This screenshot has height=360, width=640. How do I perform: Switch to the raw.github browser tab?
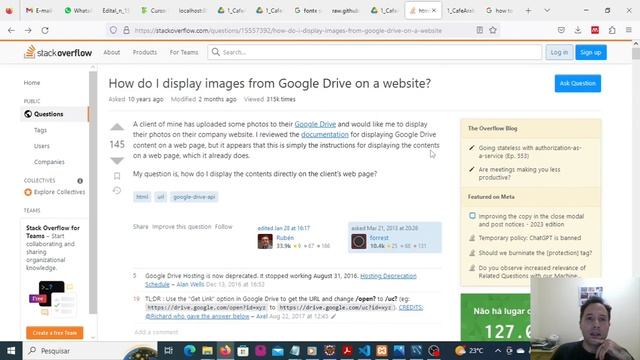point(345,11)
